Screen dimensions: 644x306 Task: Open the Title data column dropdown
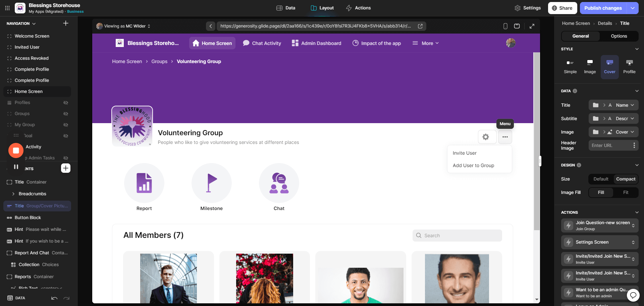[613, 105]
